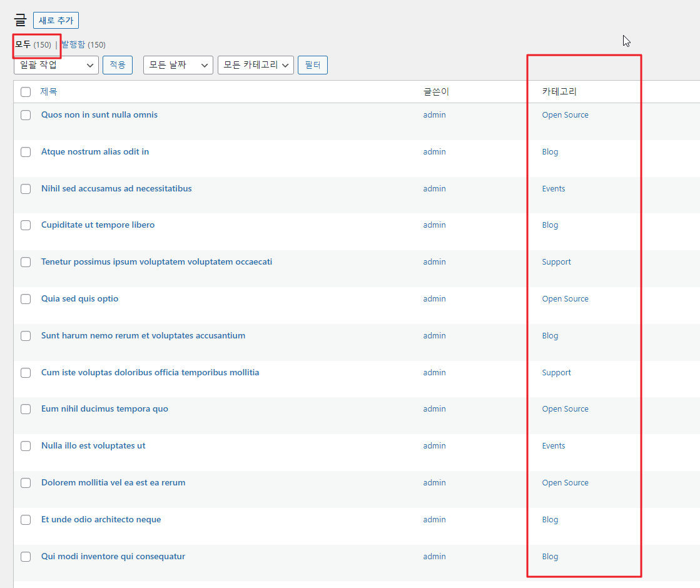Check the box for Atque nostrum alias odit in
The width and height of the screenshot is (700, 588).
(x=26, y=152)
